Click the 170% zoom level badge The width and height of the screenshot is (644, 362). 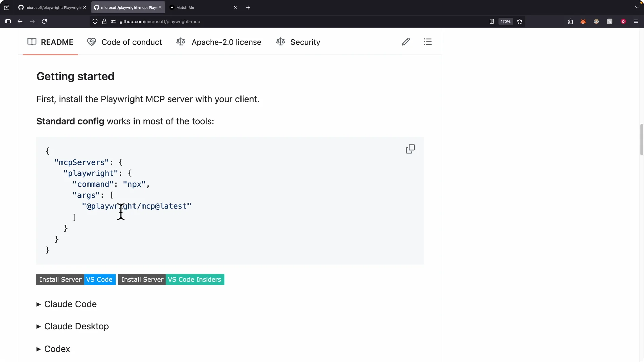(x=505, y=21)
